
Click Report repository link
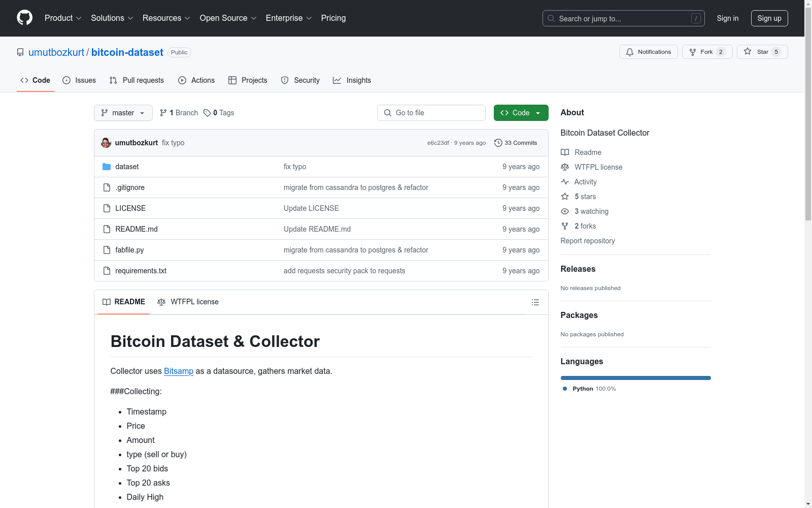tap(588, 241)
